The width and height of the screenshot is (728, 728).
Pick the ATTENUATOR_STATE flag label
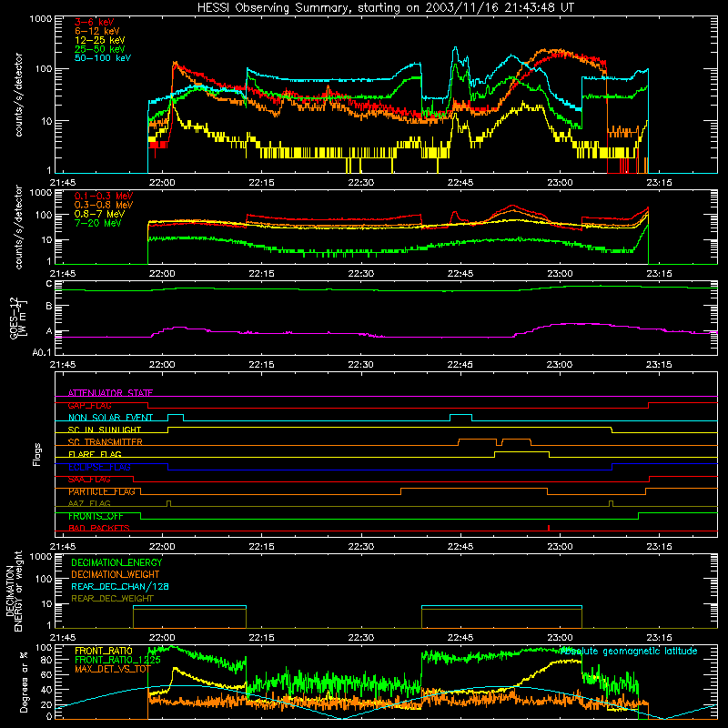(x=110, y=393)
